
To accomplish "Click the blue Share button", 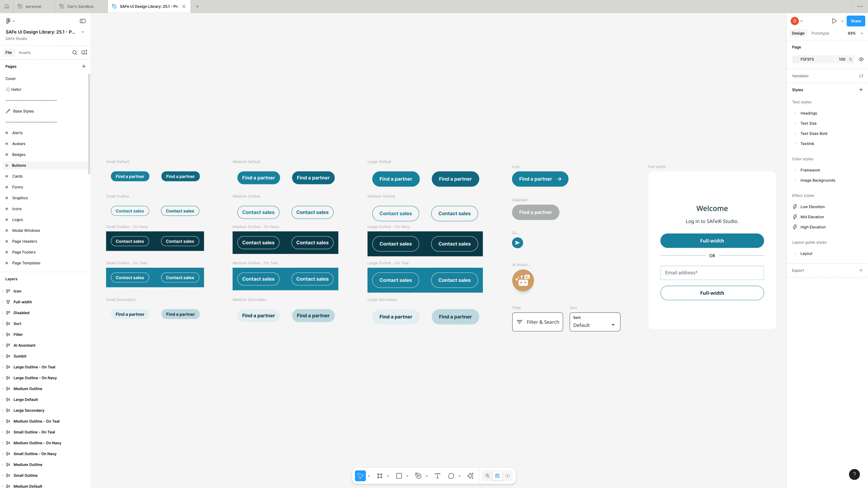I will click(855, 21).
